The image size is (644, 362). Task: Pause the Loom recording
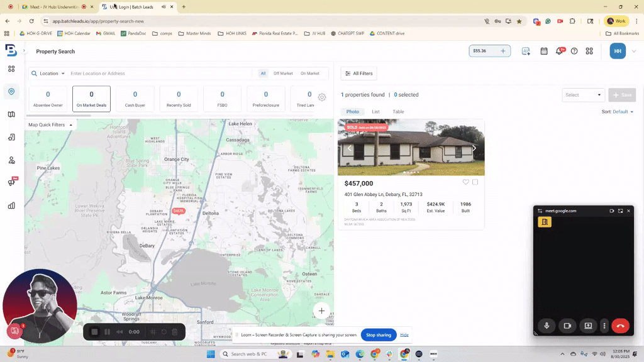click(107, 332)
